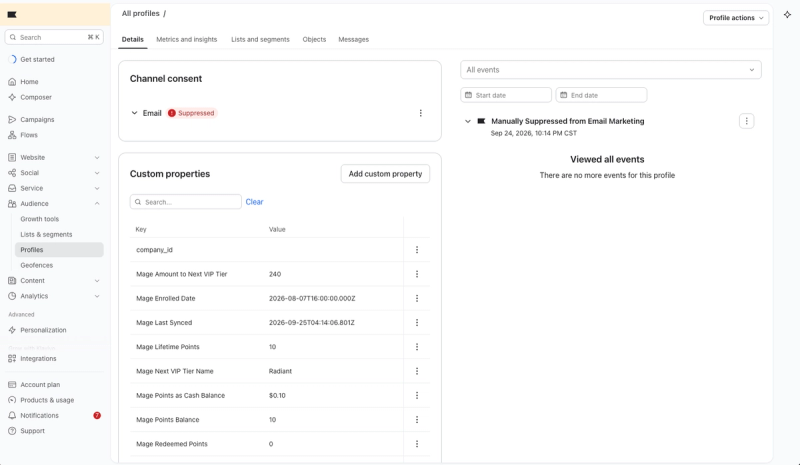Open Profiles in the sidebar
Image resolution: width=800 pixels, height=465 pixels.
tap(59, 250)
